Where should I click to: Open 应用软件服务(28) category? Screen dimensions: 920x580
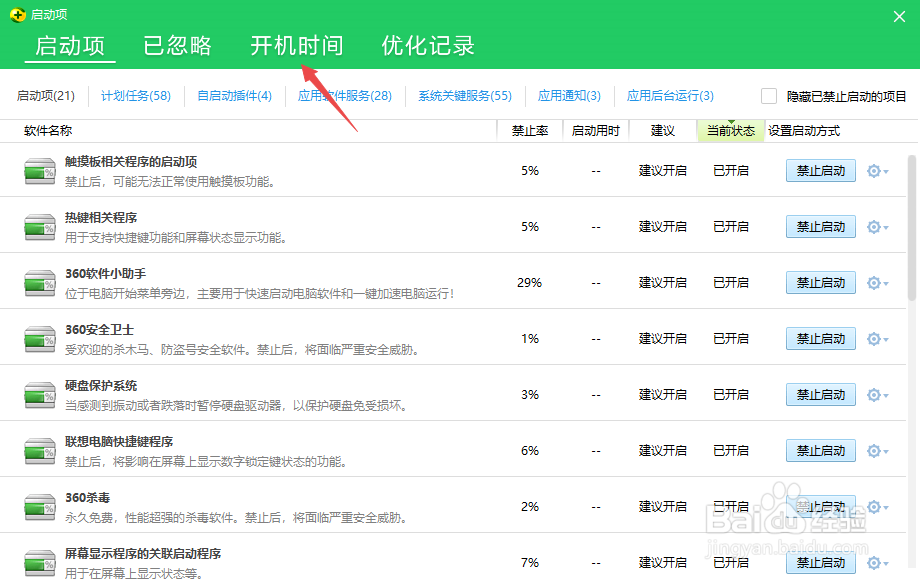344,96
